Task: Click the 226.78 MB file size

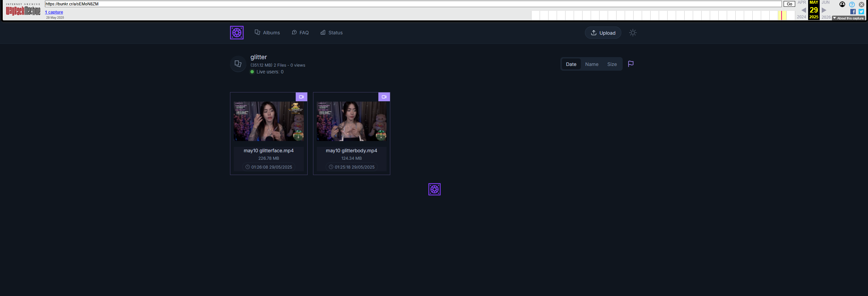Action: tap(269, 158)
